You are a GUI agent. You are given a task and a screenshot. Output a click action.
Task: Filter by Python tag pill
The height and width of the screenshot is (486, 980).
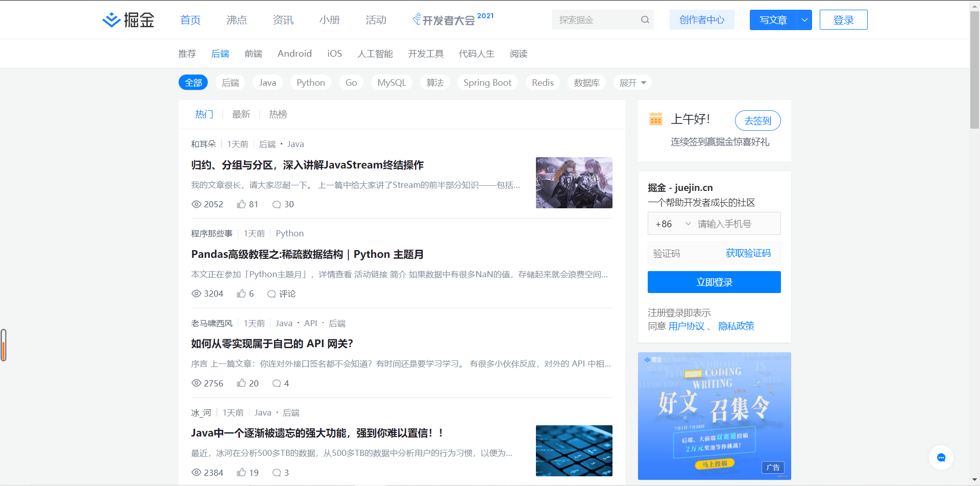point(311,83)
